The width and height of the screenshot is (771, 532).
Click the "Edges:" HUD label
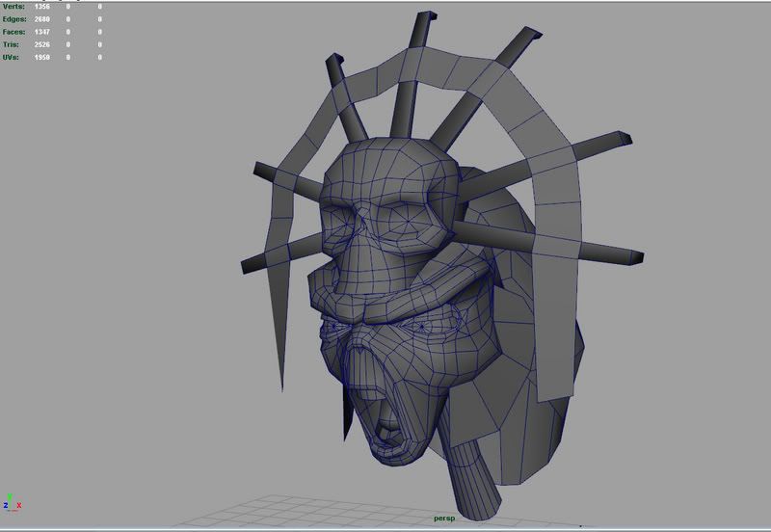(x=14, y=19)
